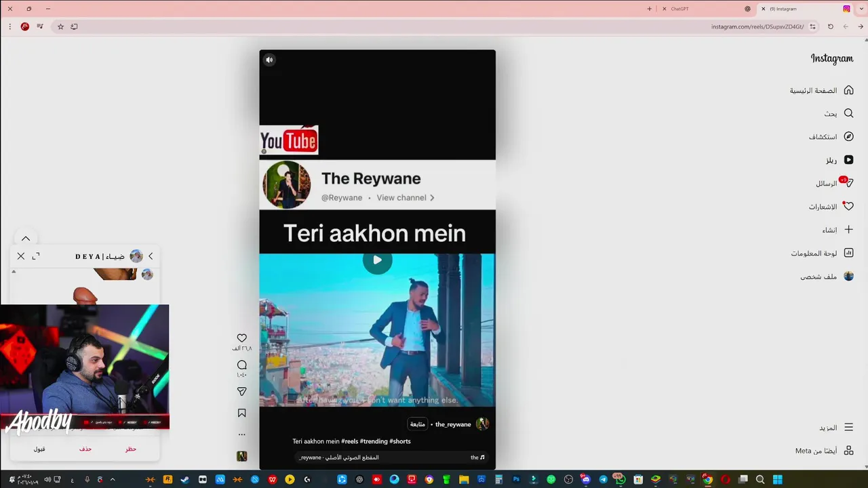Open the original audio bar _reywane
The image size is (868, 488).
(392, 457)
